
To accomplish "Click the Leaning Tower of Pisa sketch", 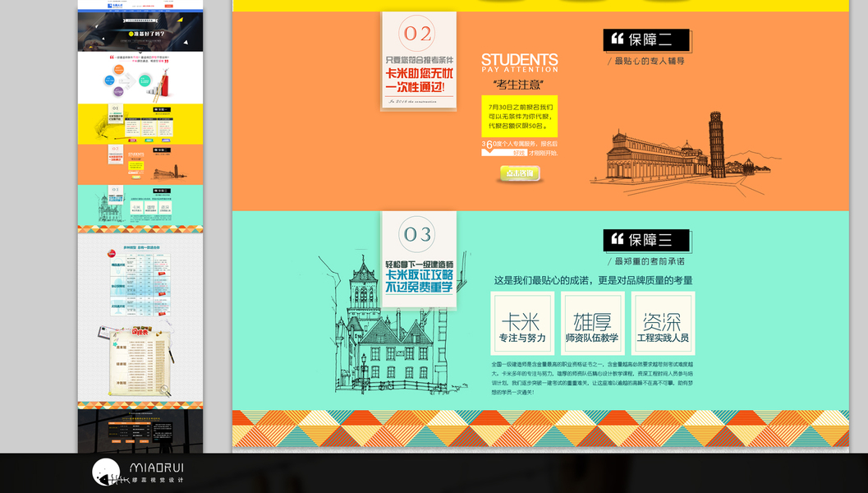I will 716,145.
